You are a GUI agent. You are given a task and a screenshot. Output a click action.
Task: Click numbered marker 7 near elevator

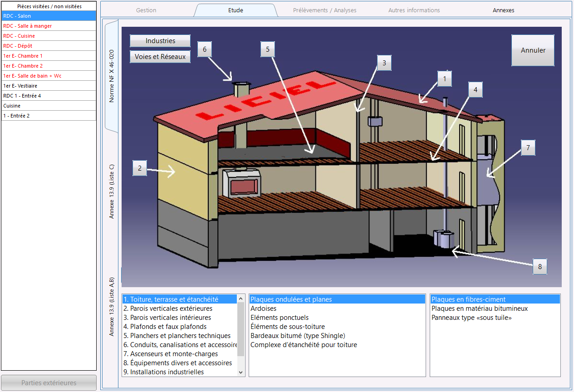coord(528,148)
